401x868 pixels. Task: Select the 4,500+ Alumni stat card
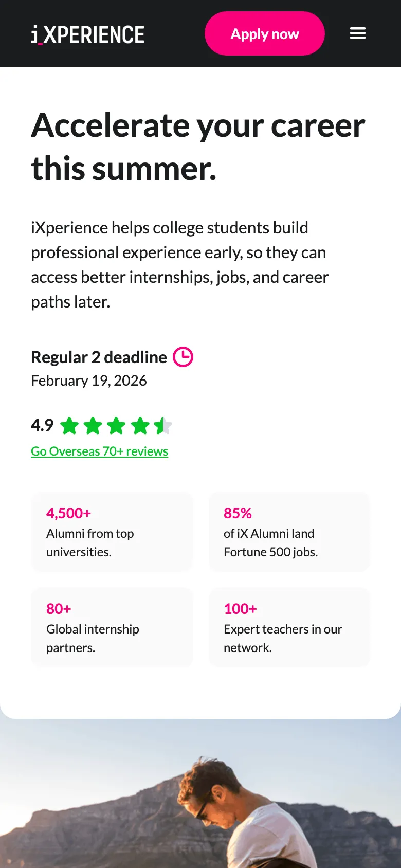coord(112,532)
